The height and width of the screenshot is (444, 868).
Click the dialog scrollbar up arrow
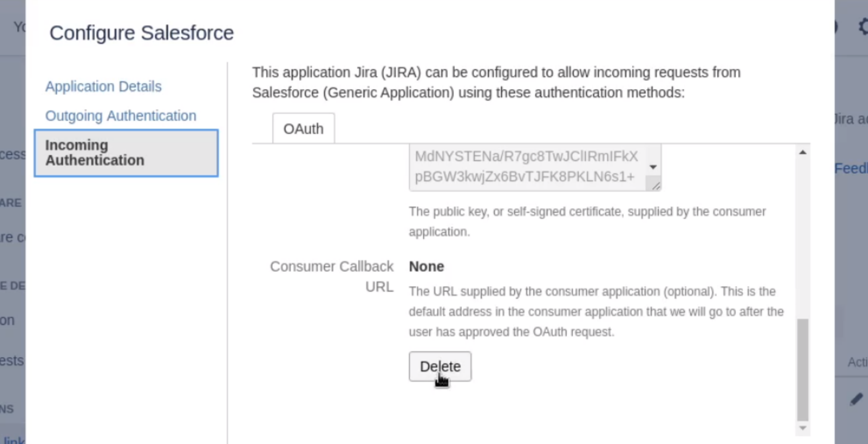802,152
